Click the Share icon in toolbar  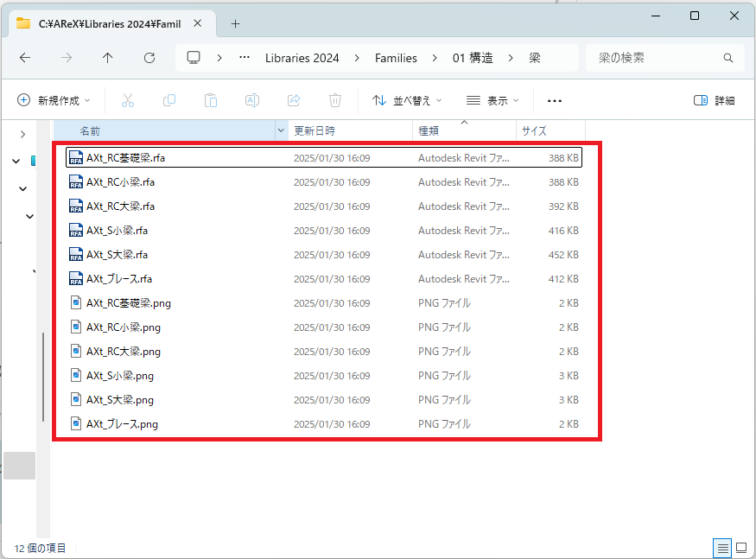pyautogui.click(x=294, y=100)
